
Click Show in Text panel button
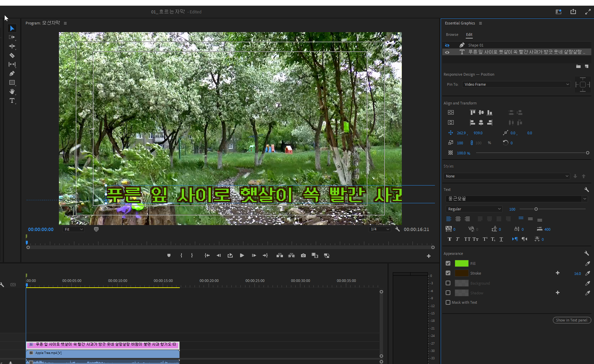coord(572,320)
